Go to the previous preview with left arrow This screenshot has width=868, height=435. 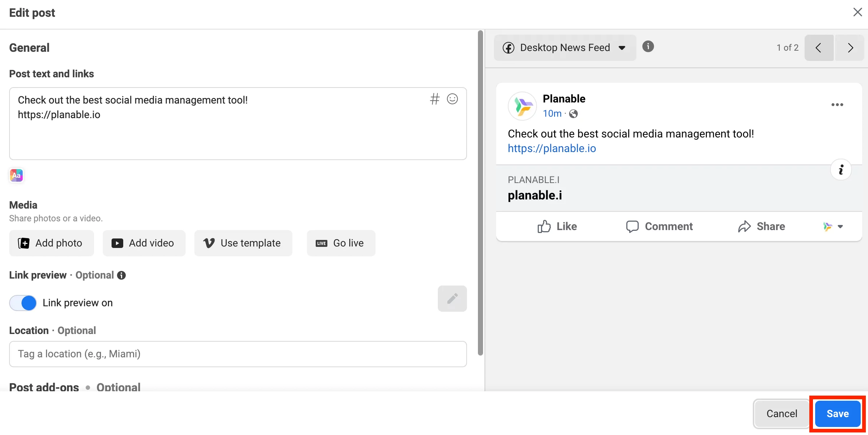[819, 48]
